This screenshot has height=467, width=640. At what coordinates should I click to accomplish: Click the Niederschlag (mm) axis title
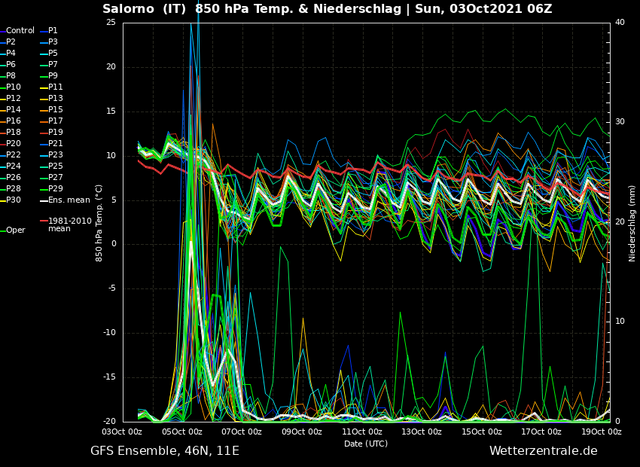click(632, 223)
